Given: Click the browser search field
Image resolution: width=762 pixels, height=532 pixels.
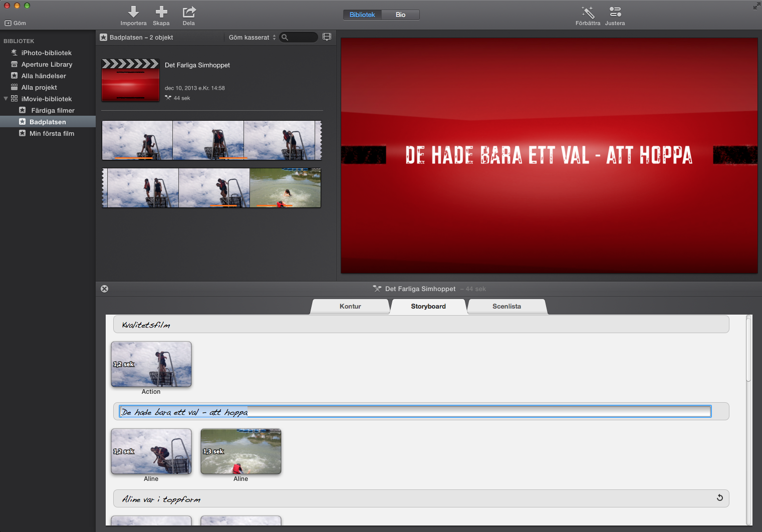Looking at the screenshot, I should coord(299,38).
